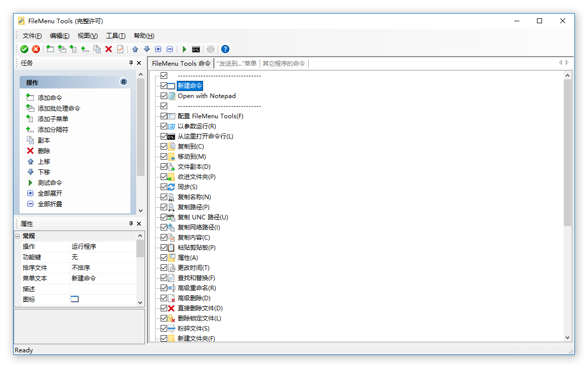Click the green Apply changes toolbar icon
The width and height of the screenshot is (588, 368).
point(24,49)
